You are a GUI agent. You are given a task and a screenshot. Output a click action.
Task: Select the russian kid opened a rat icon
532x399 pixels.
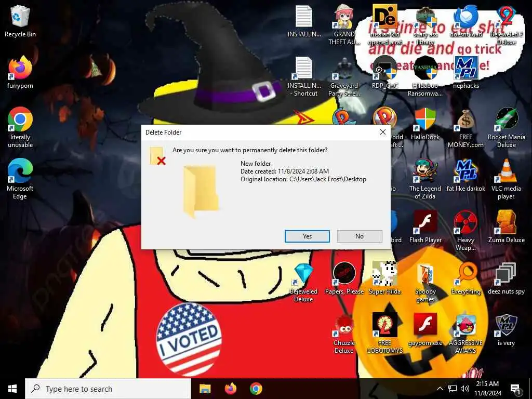[x=385, y=25]
